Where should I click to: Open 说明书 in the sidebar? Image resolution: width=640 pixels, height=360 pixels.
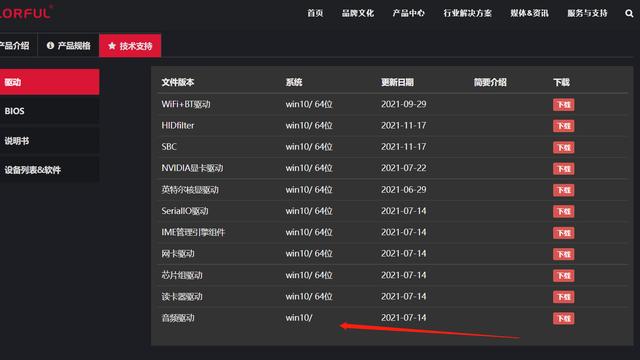[49, 141]
